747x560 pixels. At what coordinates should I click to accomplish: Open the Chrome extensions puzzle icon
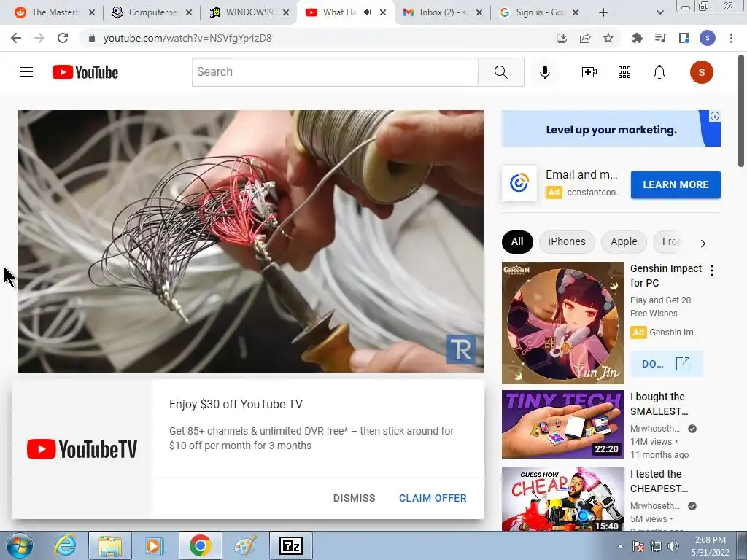637,38
